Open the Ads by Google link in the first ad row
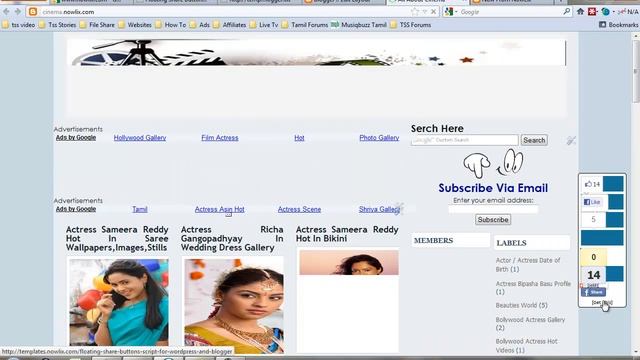This screenshot has height=360, width=640. pos(76,138)
